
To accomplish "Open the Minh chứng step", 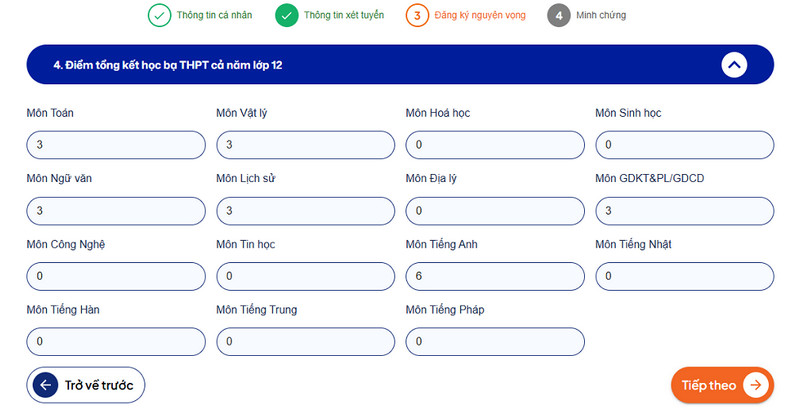I will pos(601,15).
